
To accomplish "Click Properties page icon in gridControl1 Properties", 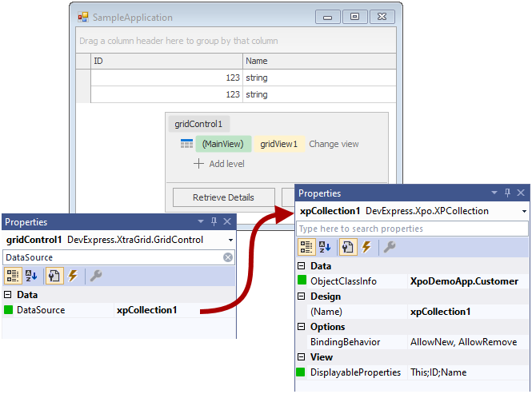I will point(54,276).
